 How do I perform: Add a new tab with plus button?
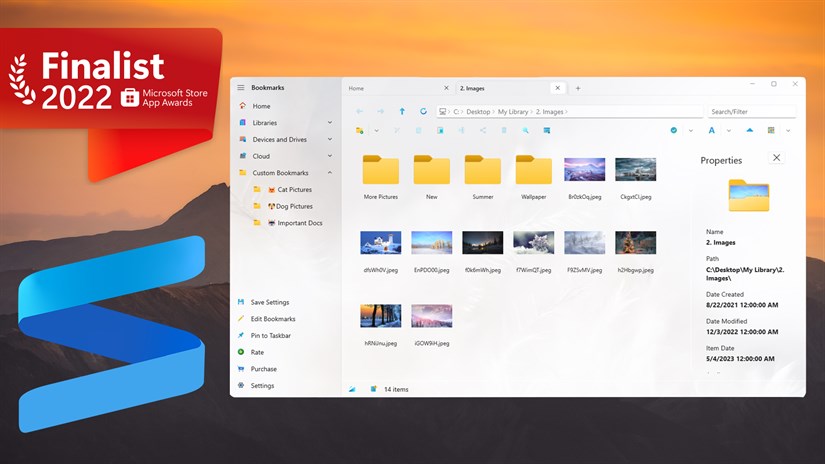(x=578, y=88)
